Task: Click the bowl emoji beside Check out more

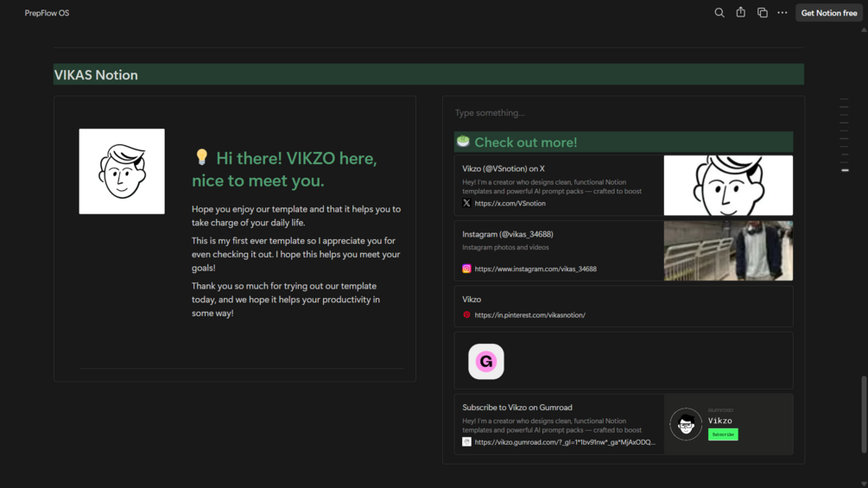Action: click(x=463, y=142)
